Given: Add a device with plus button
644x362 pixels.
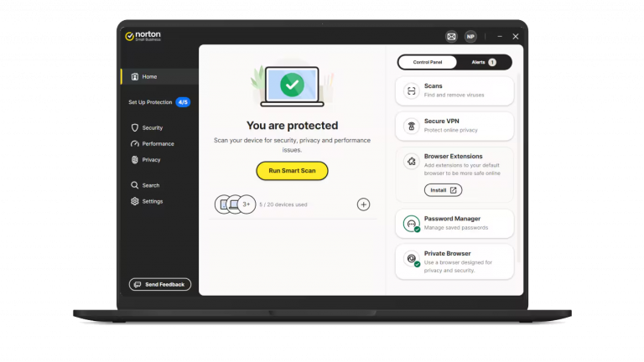Looking at the screenshot, I should 363,204.
